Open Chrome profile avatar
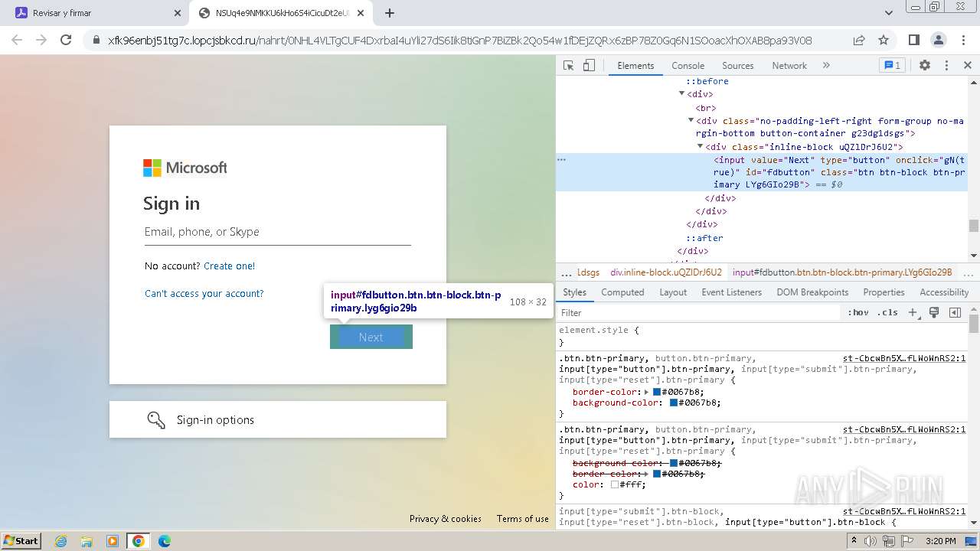980x551 pixels. (x=938, y=41)
